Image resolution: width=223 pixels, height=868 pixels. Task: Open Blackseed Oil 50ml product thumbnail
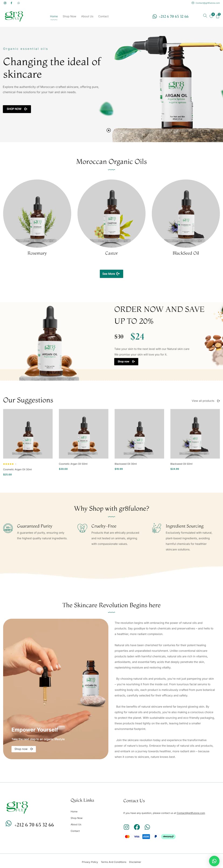tap(195, 434)
